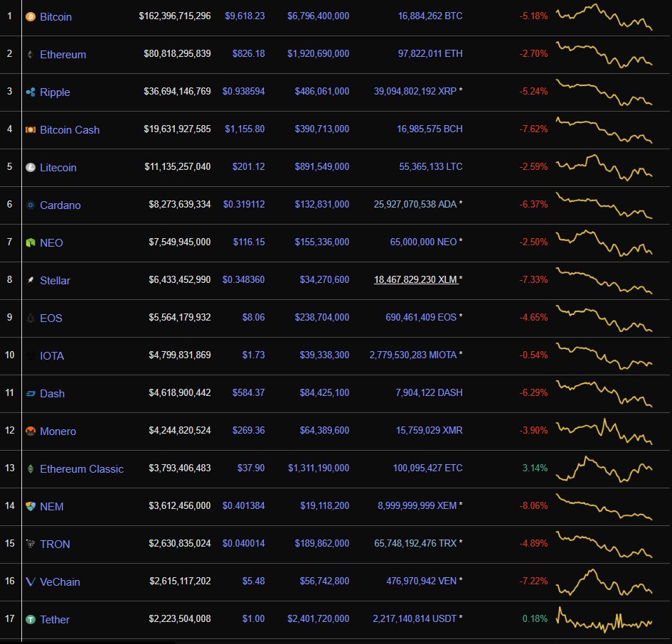Open the Litecoin name link
The image size is (672, 644).
click(58, 168)
